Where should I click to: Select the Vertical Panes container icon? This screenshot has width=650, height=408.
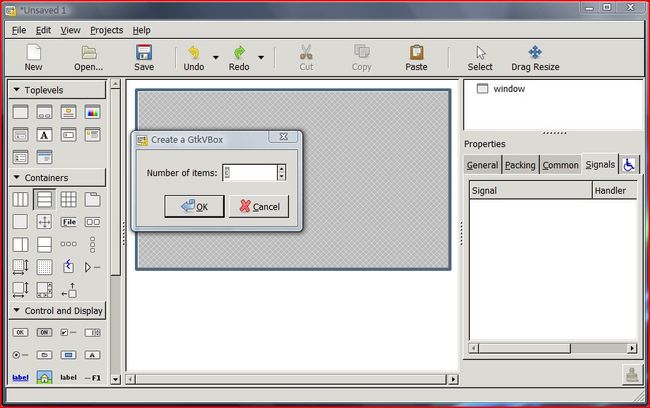click(x=44, y=245)
